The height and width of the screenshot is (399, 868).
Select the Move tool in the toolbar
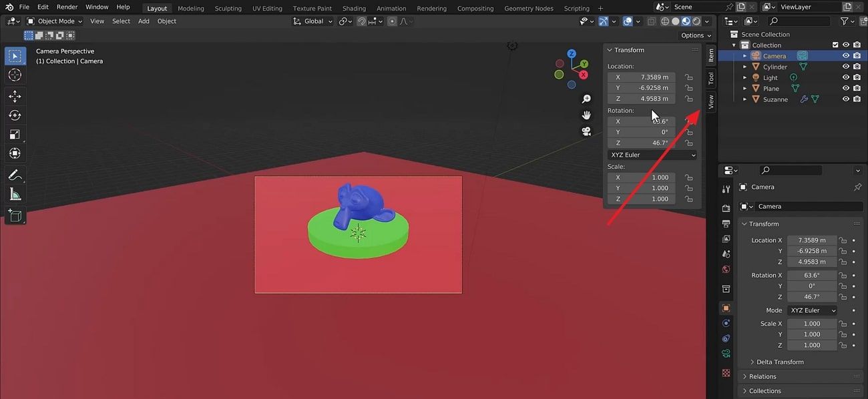coord(15,96)
